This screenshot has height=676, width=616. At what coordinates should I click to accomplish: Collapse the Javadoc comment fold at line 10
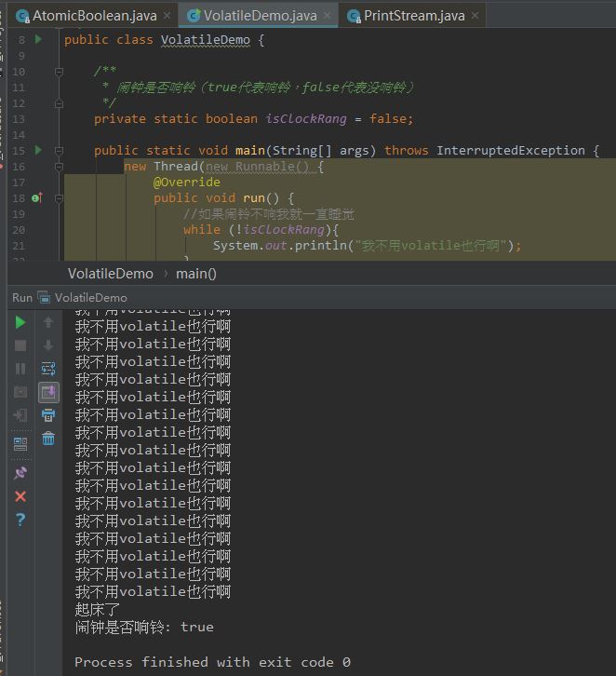(59, 71)
